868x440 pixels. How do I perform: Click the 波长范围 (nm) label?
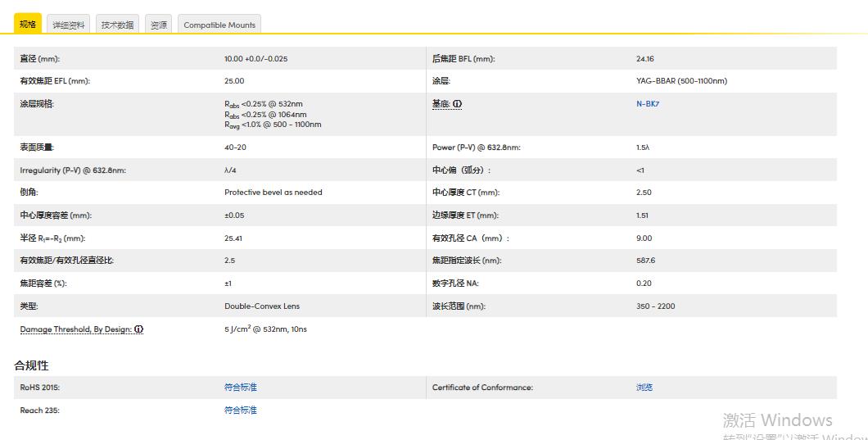[459, 306]
